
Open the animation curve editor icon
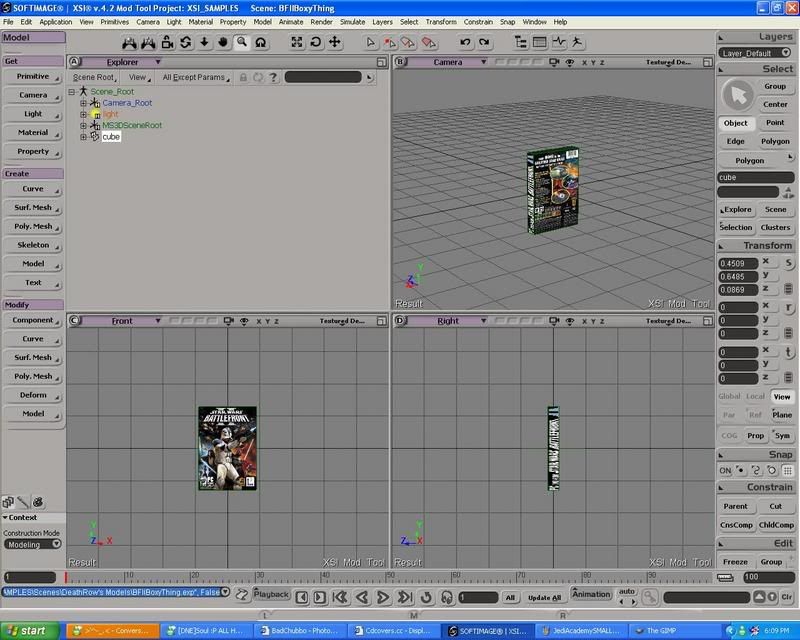(559, 42)
